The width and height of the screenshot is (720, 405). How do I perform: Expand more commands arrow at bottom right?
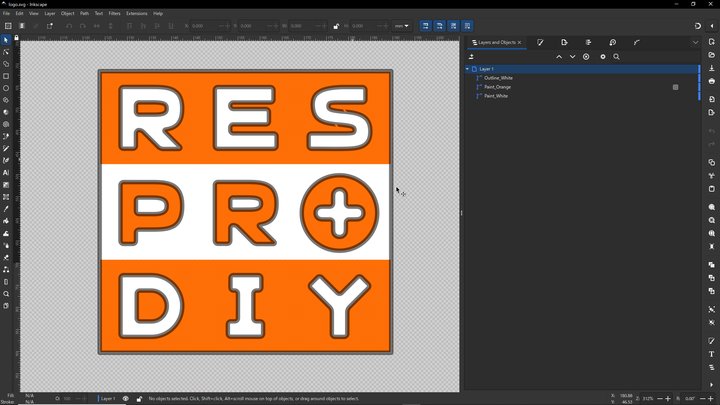click(712, 385)
